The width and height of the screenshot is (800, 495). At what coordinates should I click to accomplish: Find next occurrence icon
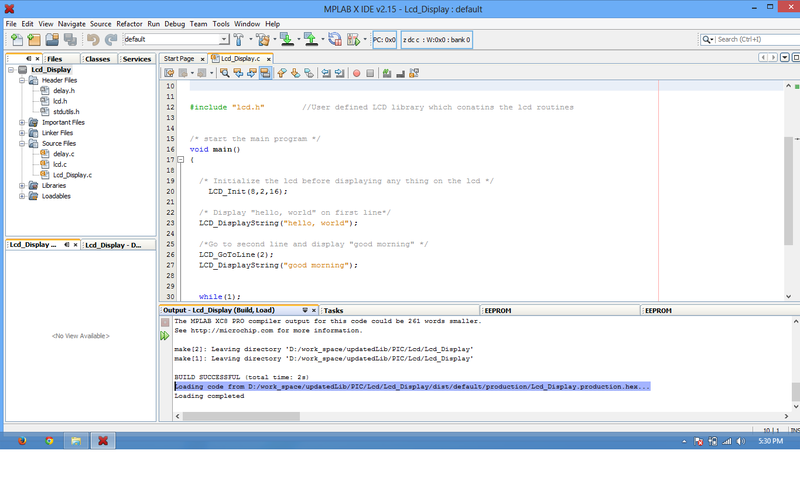[252, 73]
